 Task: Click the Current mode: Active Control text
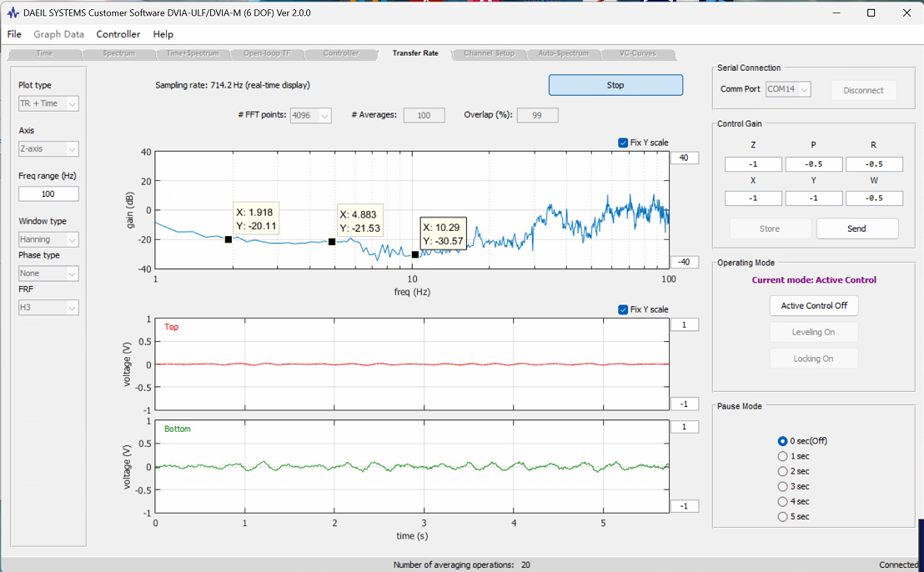[814, 280]
